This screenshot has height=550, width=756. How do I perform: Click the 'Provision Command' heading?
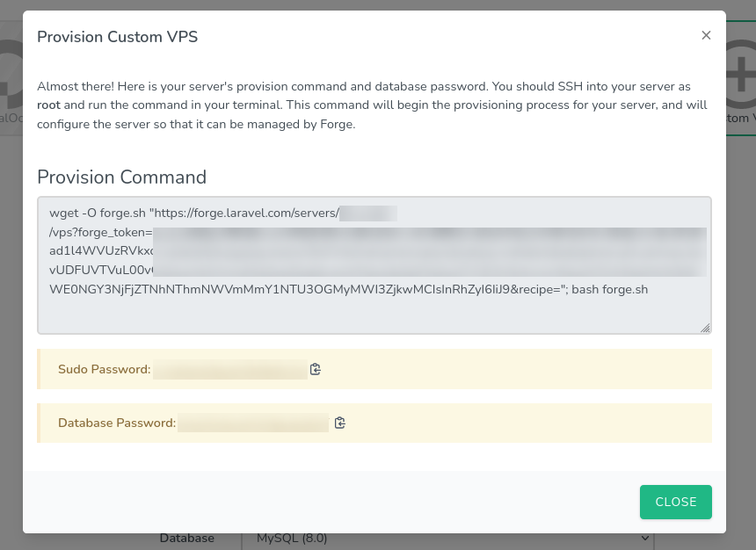(121, 177)
